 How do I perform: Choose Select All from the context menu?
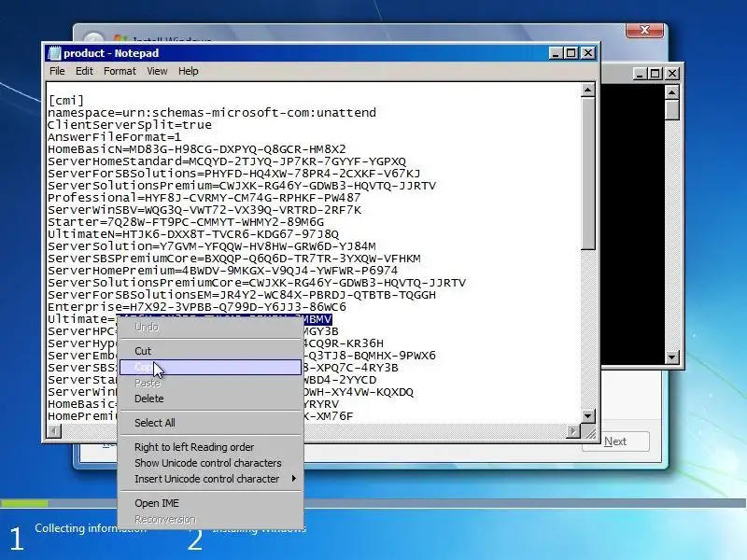point(210,423)
